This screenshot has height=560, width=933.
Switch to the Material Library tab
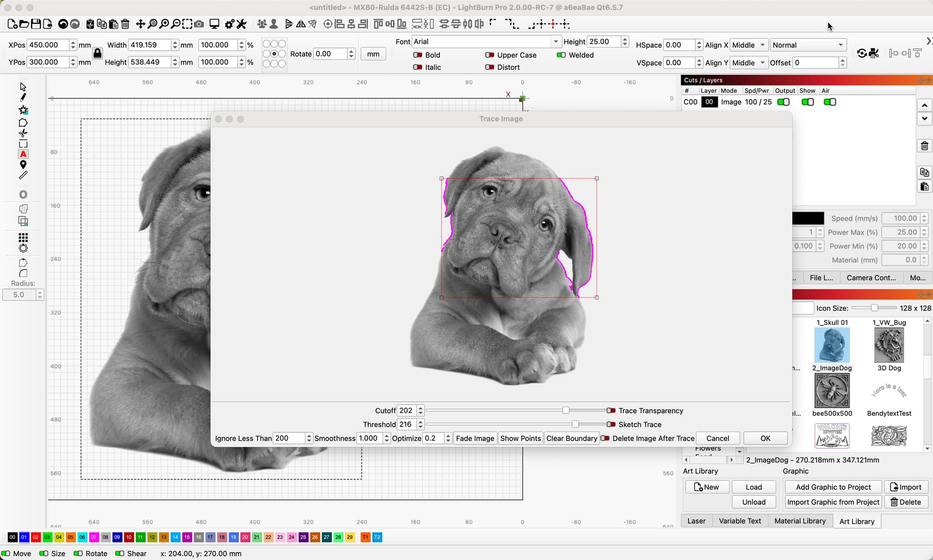[800, 521]
